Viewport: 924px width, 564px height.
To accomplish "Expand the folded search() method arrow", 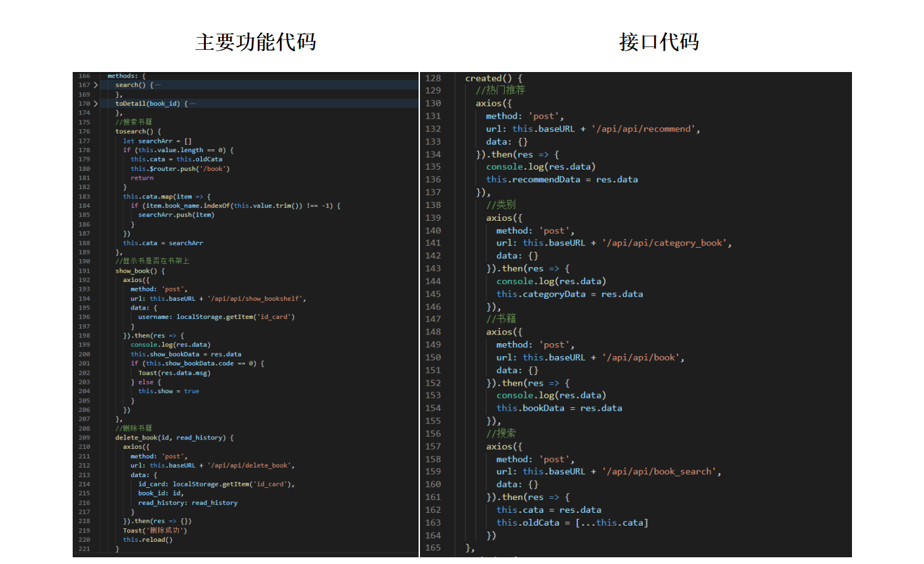I will click(x=96, y=85).
